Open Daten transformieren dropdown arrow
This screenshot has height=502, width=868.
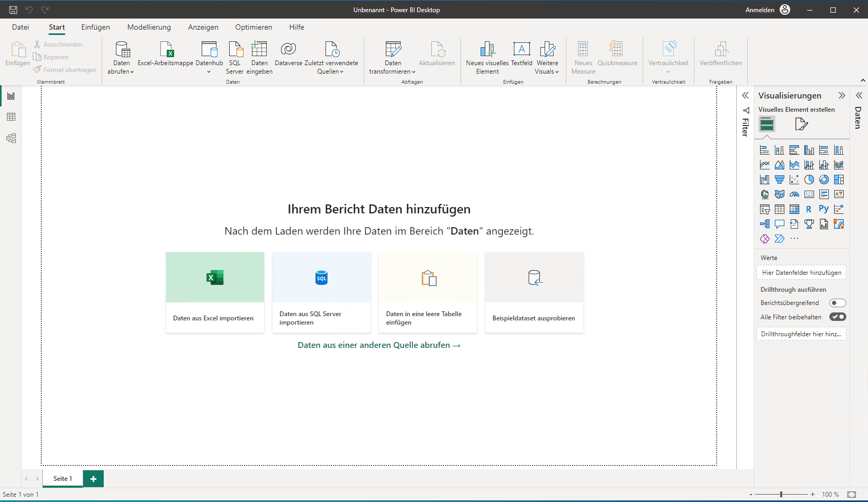tap(413, 72)
